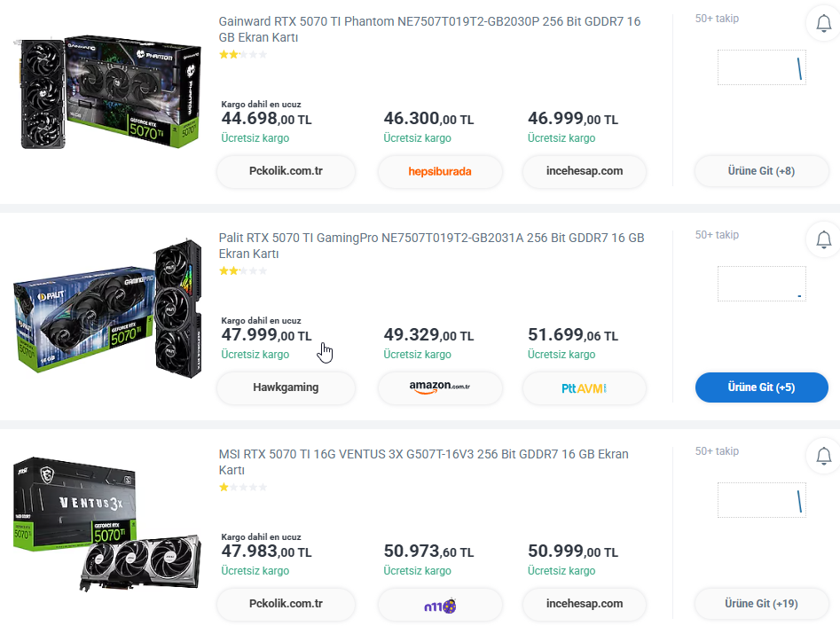Open the MSI RTX 5070 Ti Ventus 3X title
Image resolution: width=840 pixels, height=626 pixels.
click(423, 462)
